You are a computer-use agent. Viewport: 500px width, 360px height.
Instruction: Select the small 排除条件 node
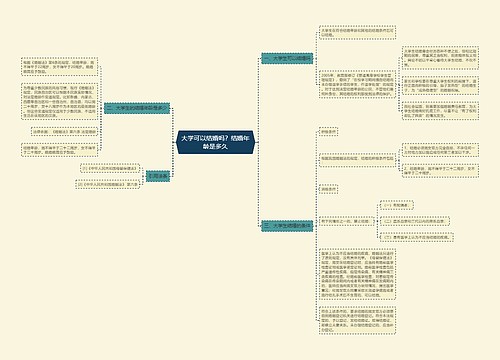click(x=329, y=189)
